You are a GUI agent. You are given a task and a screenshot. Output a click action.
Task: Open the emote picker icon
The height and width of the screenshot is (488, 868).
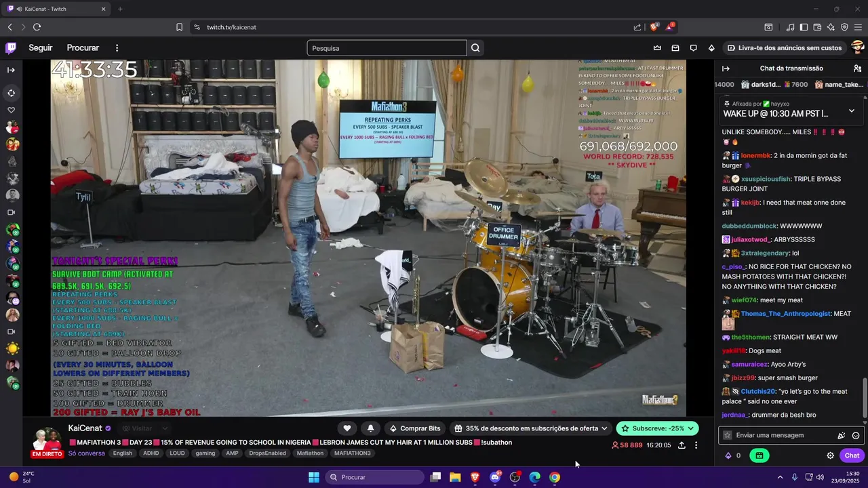click(x=856, y=435)
